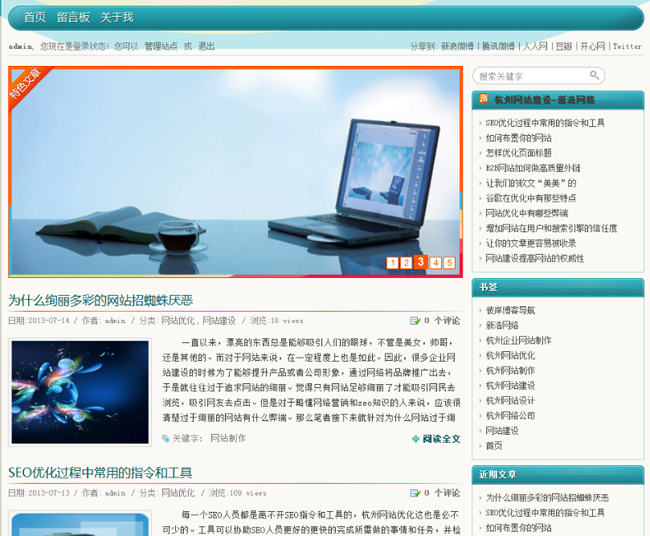
Task: Click the search magnifier icon
Action: 594,75
